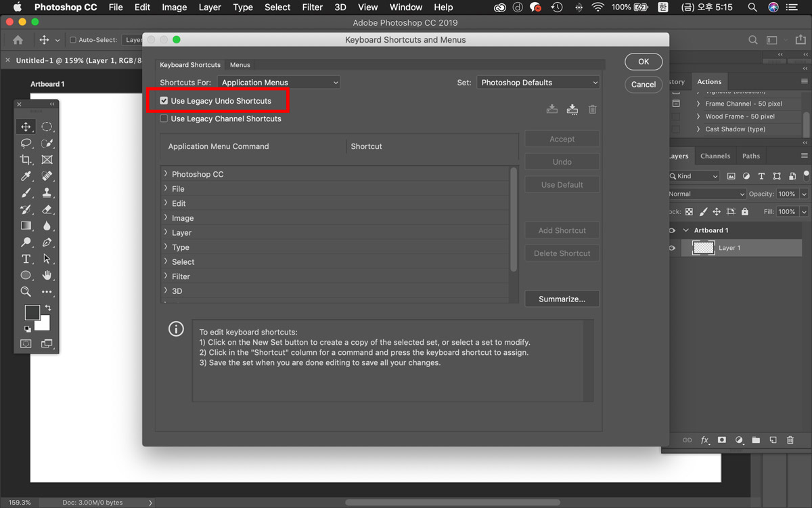Click the delete layer trash icon
The height and width of the screenshot is (508, 812).
[x=790, y=440]
